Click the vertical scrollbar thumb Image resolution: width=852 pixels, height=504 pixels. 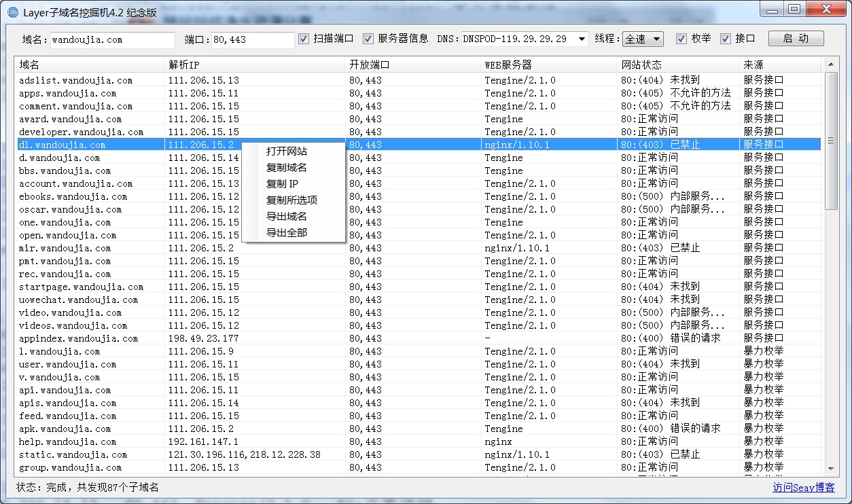point(832,141)
